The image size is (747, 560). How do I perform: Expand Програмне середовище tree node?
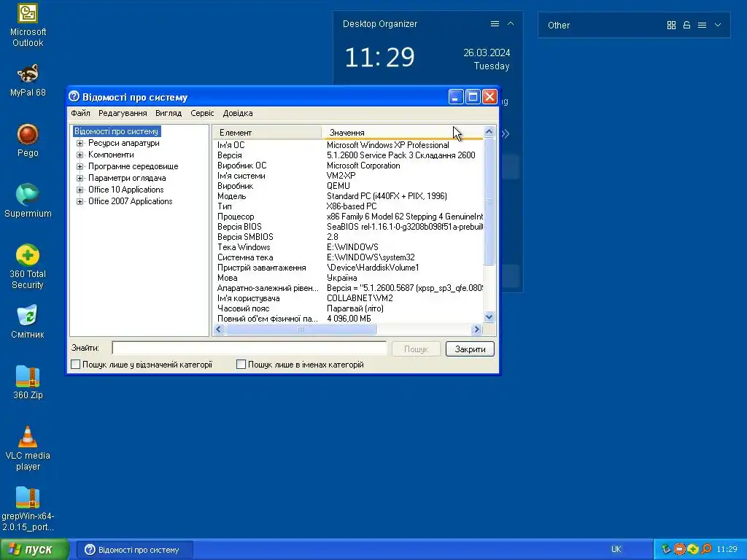tap(80, 167)
